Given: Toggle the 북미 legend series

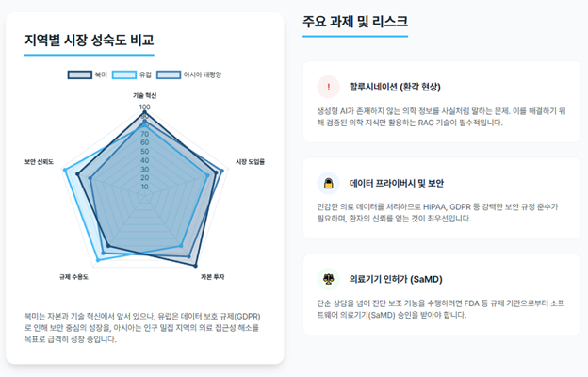Looking at the screenshot, I should [88, 74].
